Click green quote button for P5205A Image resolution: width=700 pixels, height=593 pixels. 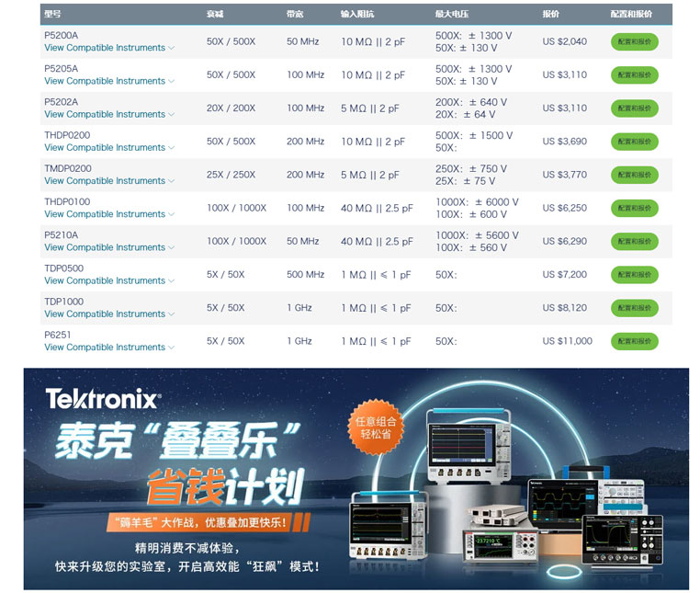click(x=635, y=75)
